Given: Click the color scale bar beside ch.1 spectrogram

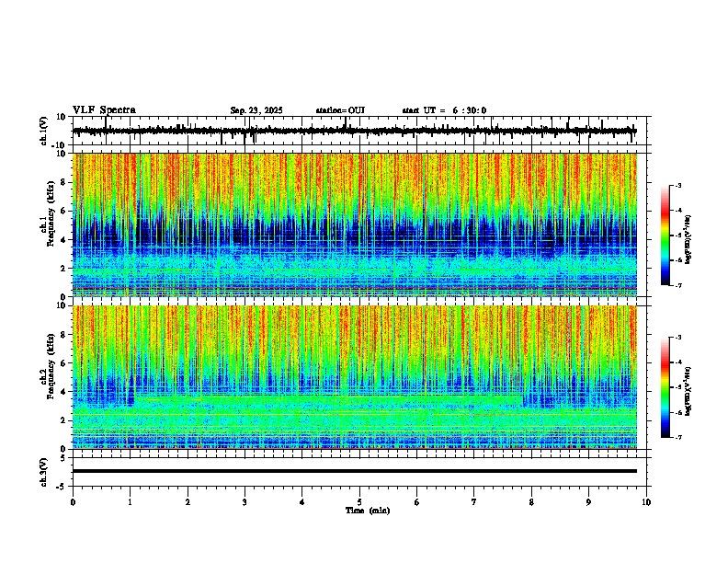Looking at the screenshot, I should point(665,236).
